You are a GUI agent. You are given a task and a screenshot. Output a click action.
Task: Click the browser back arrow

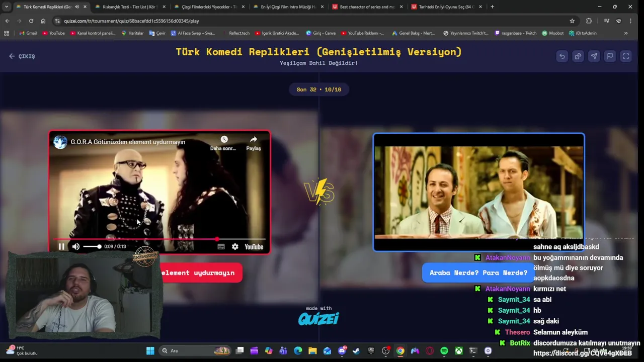[x=7, y=21]
